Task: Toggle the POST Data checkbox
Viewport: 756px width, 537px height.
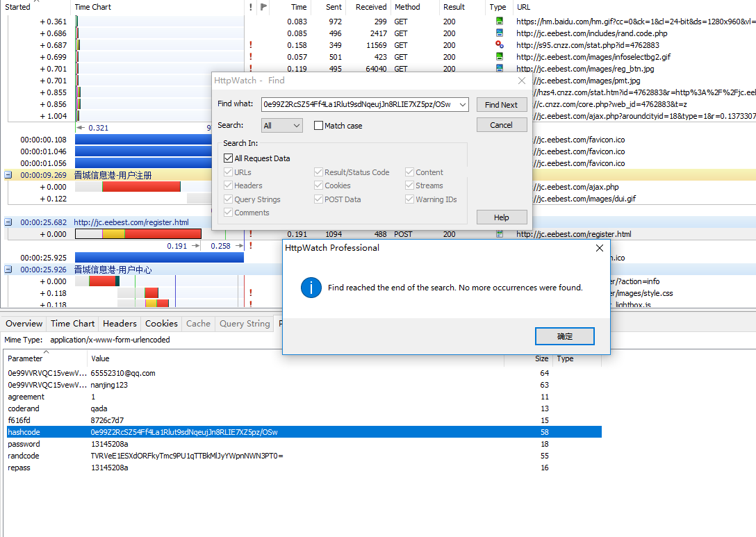Action: pos(318,199)
